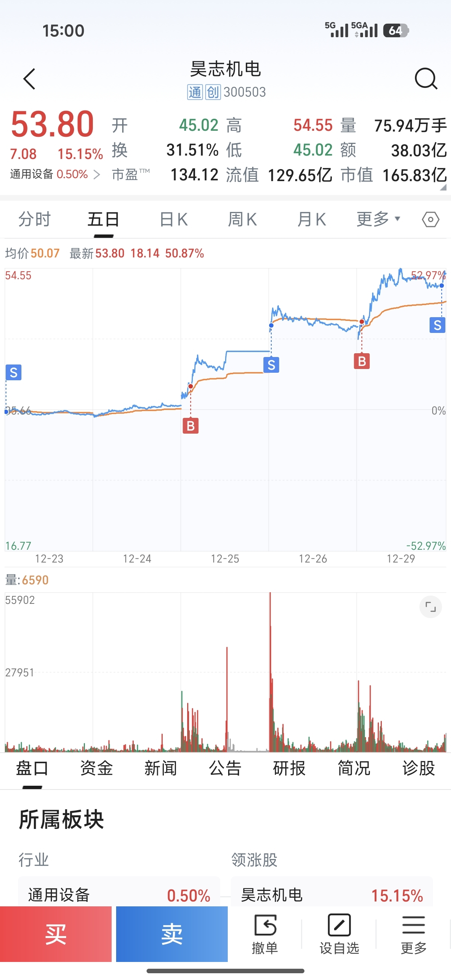451x980 pixels.
Task: Switch to the 日K tab
Action: (x=174, y=219)
